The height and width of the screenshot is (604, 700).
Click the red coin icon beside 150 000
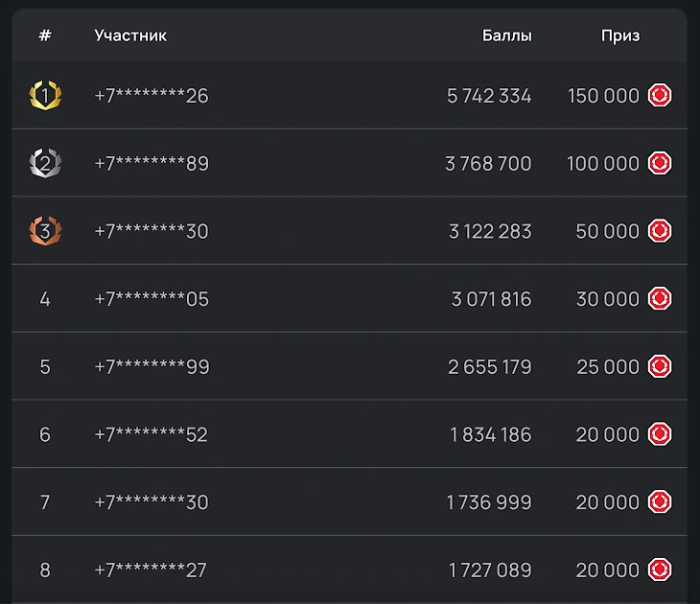(x=660, y=95)
